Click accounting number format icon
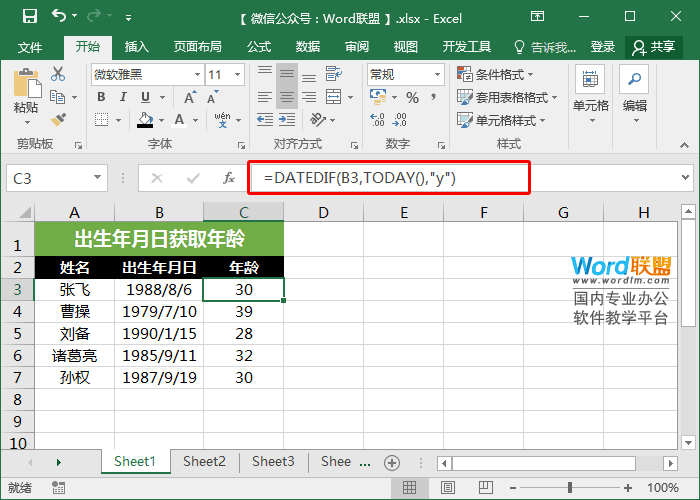Screen dimensions: 700x500 pyautogui.click(x=378, y=97)
